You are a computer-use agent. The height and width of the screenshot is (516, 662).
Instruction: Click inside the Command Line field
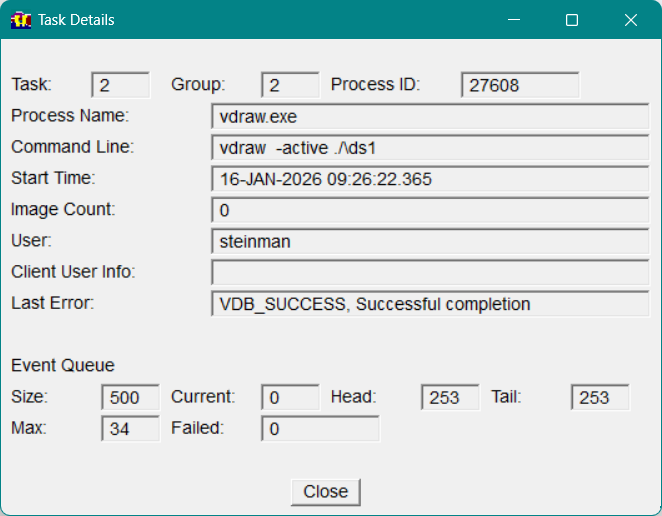pos(430,148)
